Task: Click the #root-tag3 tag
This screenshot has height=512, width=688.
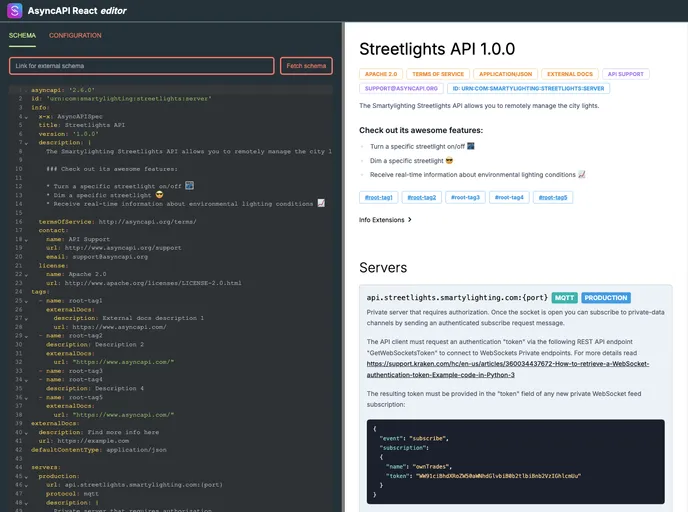Action: (466, 197)
